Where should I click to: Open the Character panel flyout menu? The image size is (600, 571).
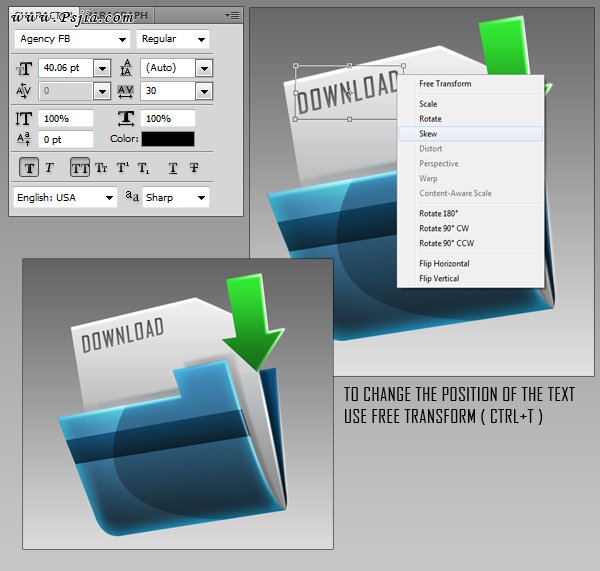(232, 15)
